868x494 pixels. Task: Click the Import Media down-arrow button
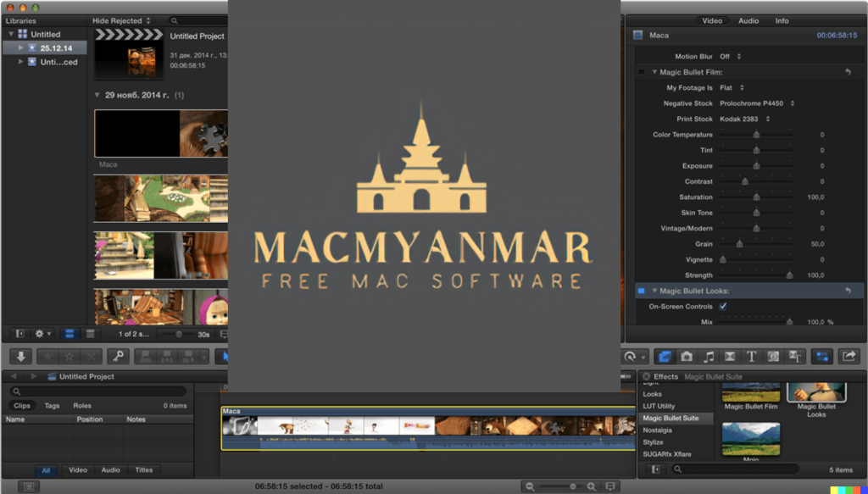pos(20,357)
